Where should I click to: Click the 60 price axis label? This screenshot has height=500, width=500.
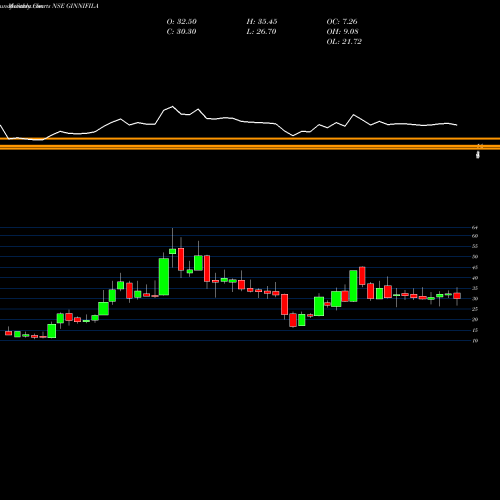[475, 236]
